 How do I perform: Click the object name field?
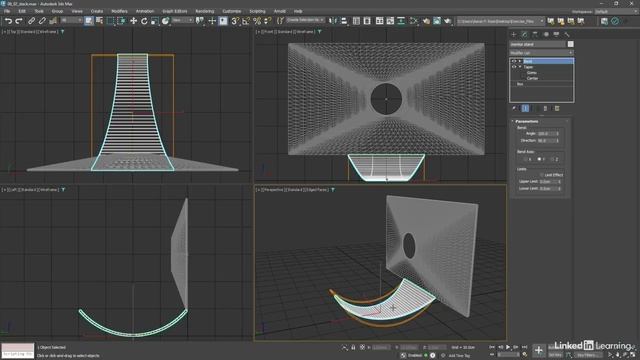[x=538, y=44]
